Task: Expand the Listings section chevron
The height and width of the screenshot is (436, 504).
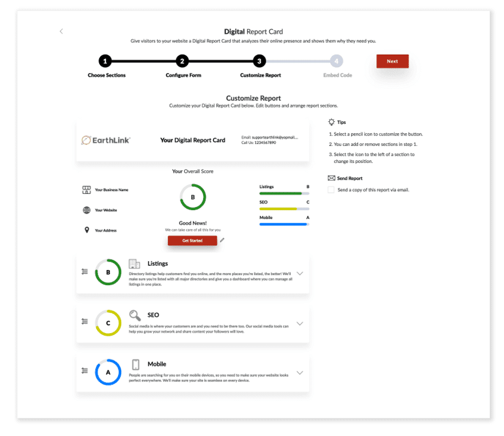Action: [300, 273]
